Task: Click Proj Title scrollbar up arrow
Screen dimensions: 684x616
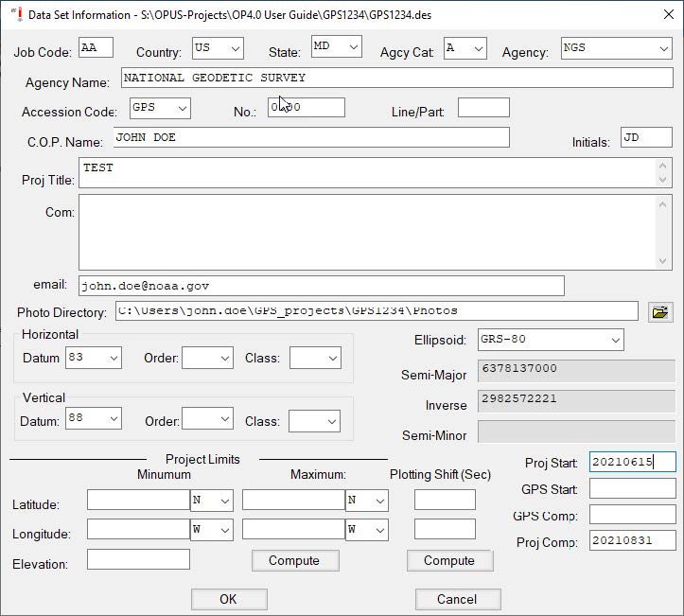Action: (x=662, y=166)
